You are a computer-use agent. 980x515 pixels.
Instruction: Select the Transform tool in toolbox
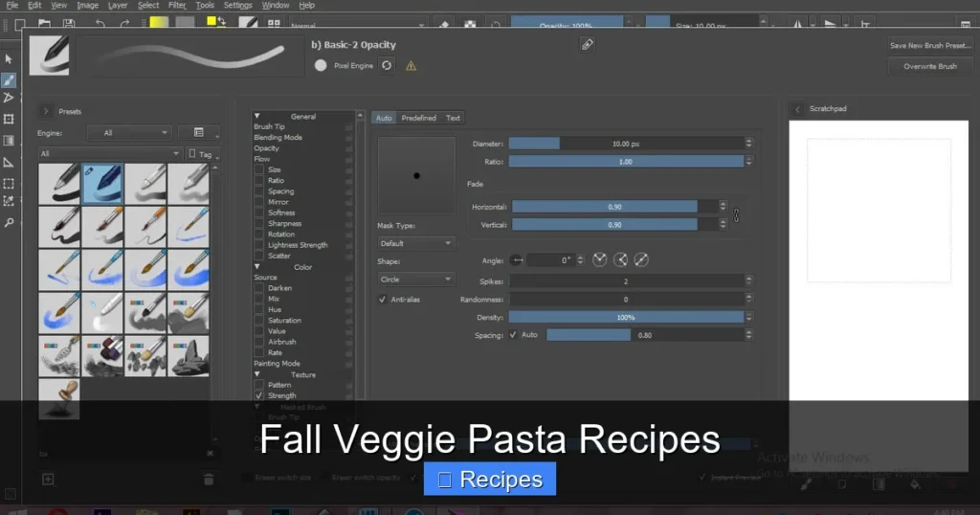click(x=9, y=119)
